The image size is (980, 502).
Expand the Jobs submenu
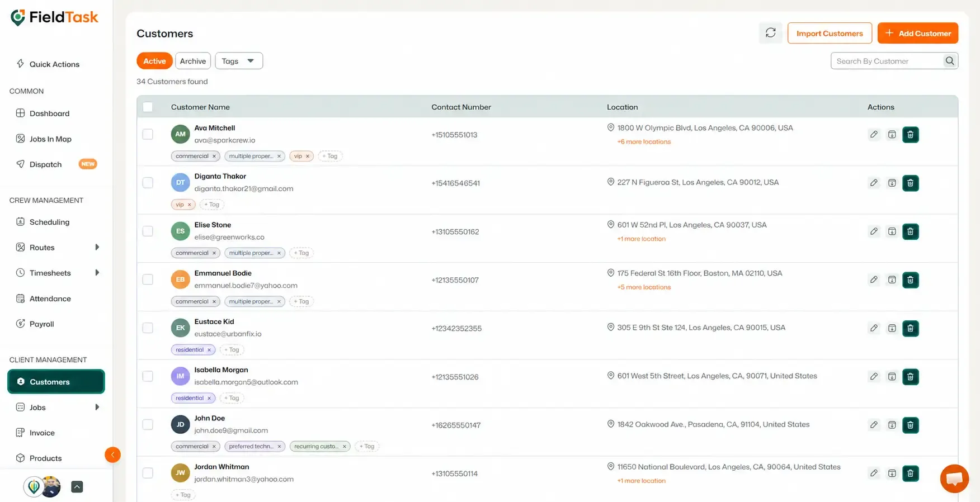pyautogui.click(x=97, y=407)
